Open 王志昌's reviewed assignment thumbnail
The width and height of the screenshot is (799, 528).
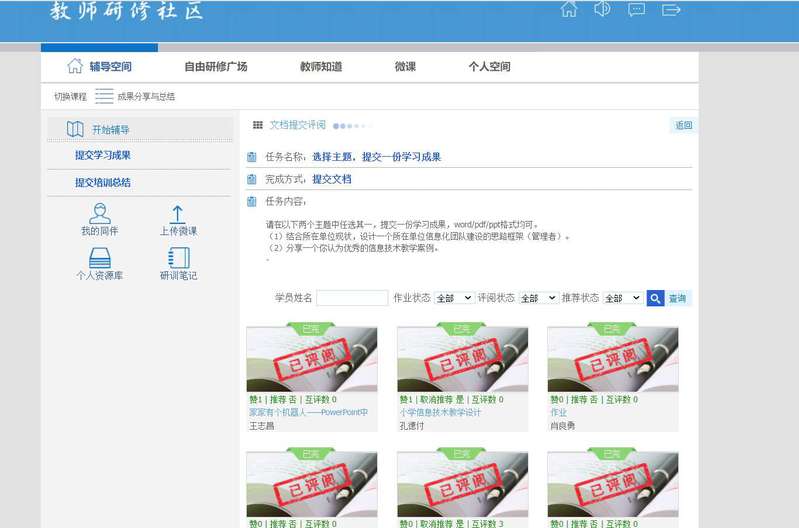(312, 359)
